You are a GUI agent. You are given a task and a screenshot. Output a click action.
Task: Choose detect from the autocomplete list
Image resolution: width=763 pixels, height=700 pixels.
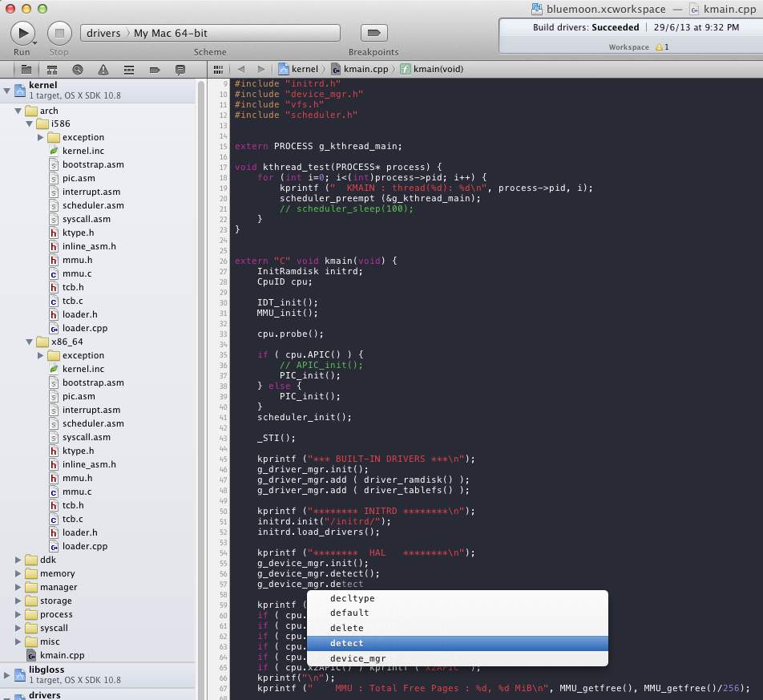[x=458, y=643]
